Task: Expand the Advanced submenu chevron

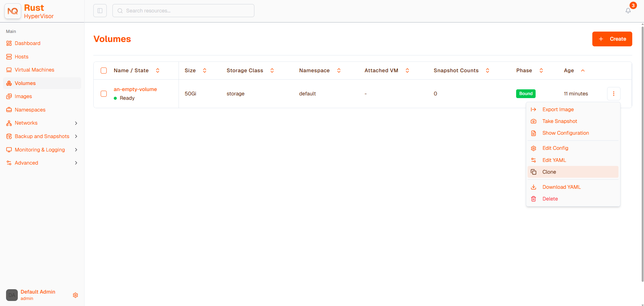Action: [x=76, y=163]
